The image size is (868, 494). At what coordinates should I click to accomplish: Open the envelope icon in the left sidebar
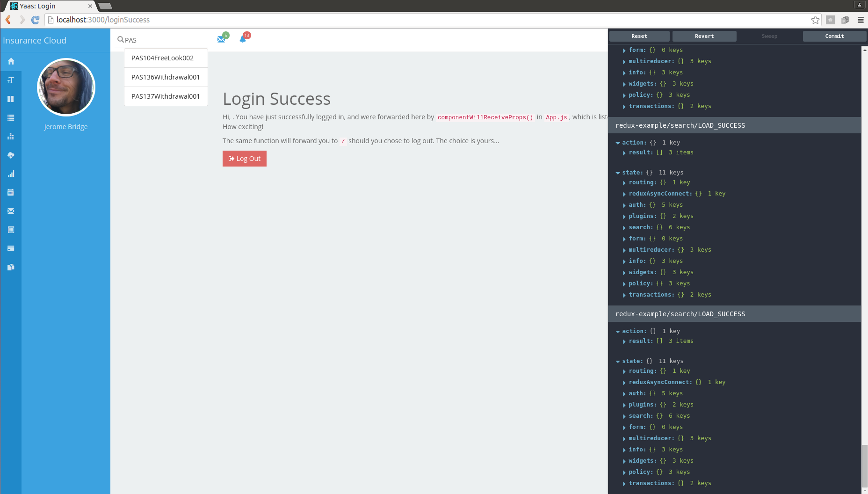coord(11,211)
